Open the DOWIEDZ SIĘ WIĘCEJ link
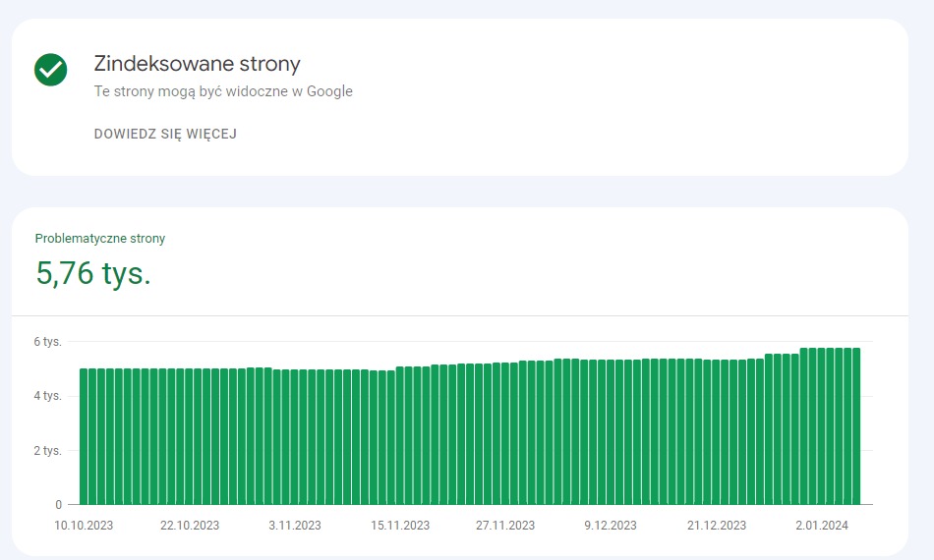 click(x=165, y=134)
